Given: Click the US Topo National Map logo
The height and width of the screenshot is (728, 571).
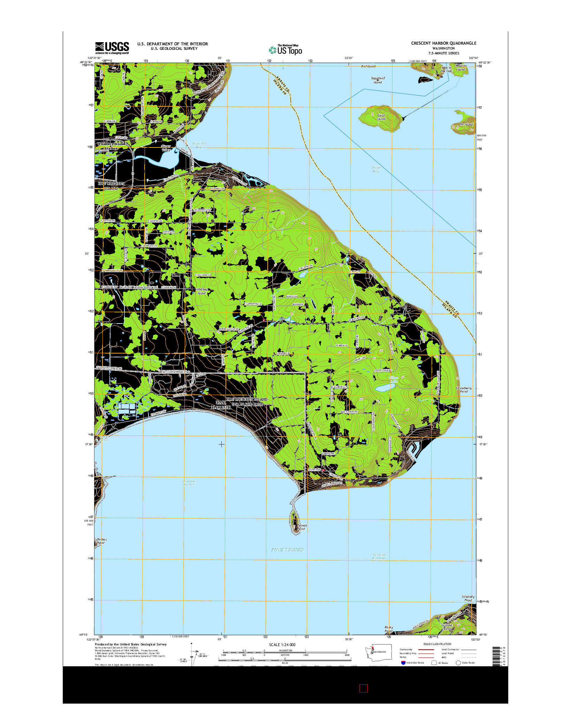Looking at the screenshot, I should [x=285, y=50].
